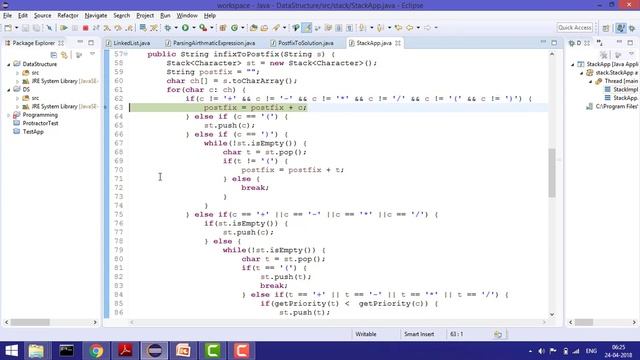Screen dimensions: 640x360
Task: Click the New Java Package icon
Action: pos(223,28)
